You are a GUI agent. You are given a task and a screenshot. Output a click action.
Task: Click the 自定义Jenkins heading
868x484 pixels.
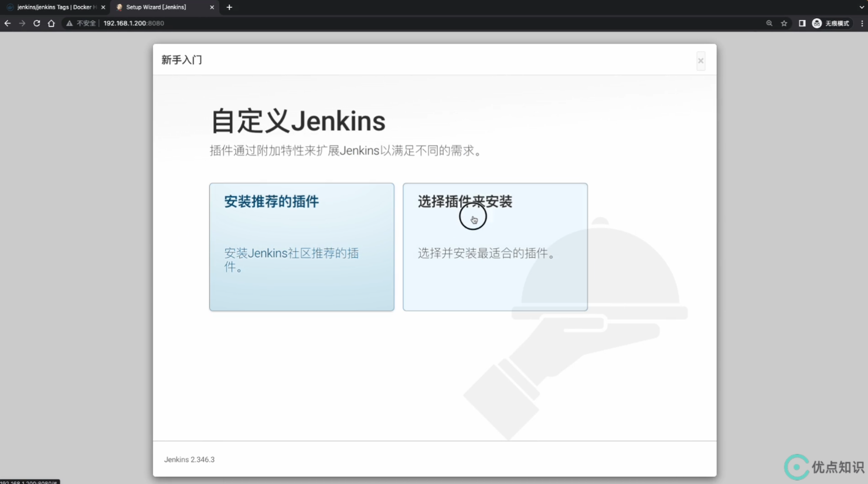[298, 121]
